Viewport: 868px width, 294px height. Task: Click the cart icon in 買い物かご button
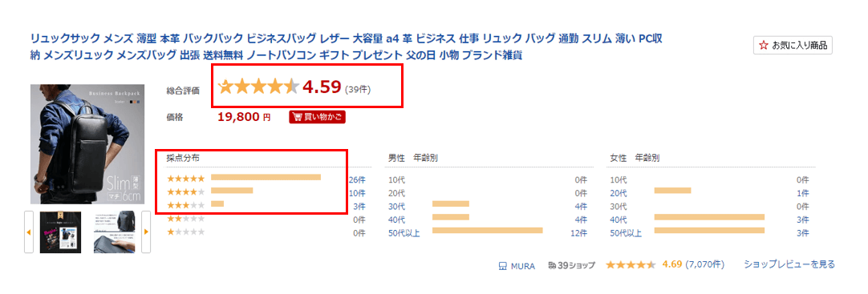coord(298,117)
